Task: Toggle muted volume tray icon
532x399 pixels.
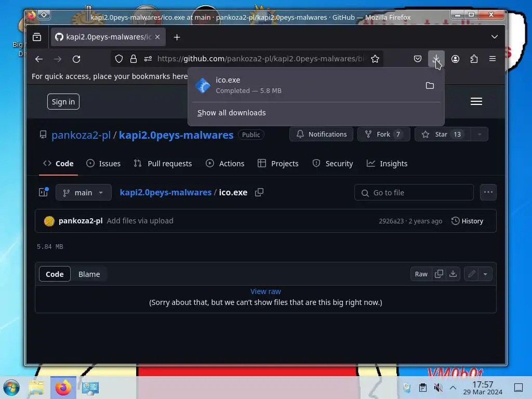Action: pos(438,388)
